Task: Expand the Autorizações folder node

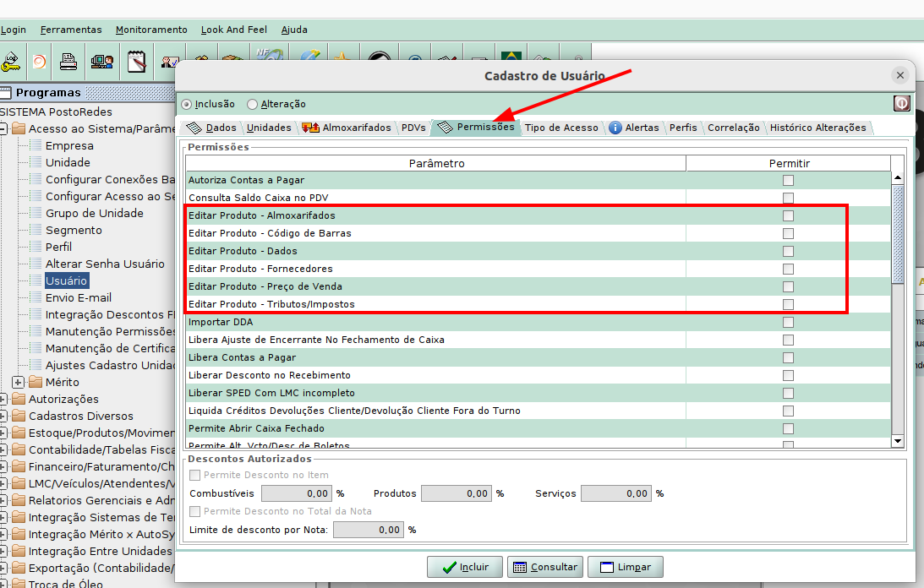Action: click(3, 399)
